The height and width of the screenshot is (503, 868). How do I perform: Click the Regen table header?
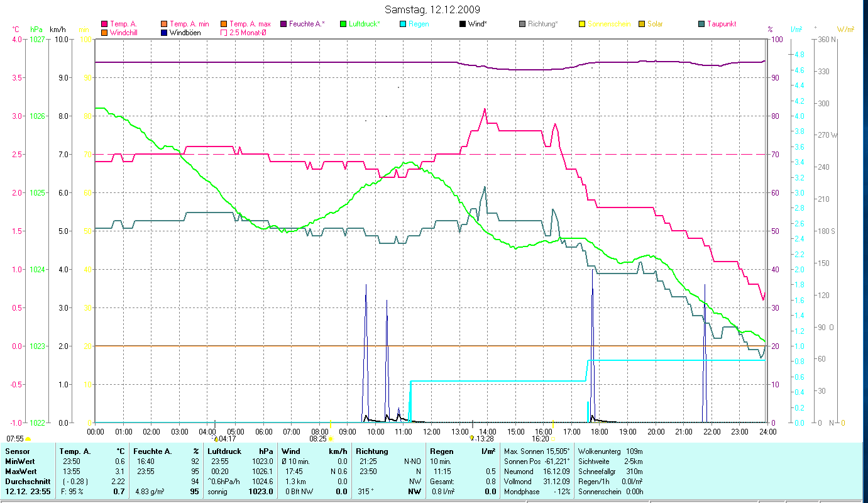[x=441, y=451]
